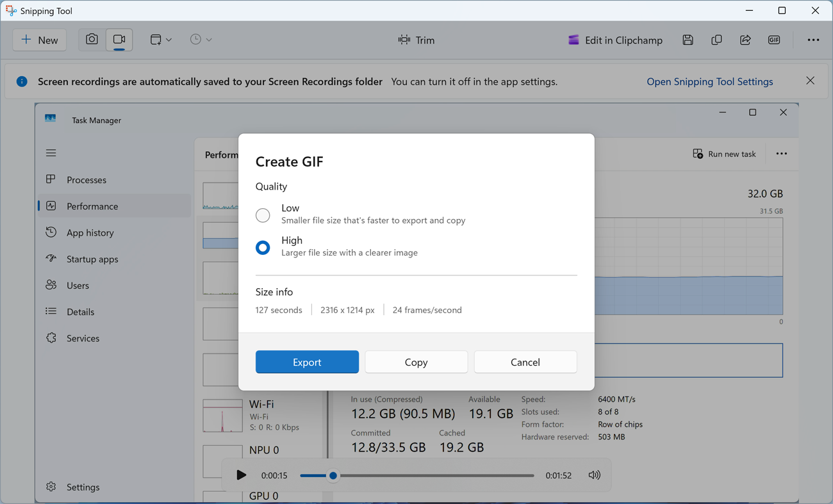
Task: Expand the snipping shape dropdown
Action: (161, 40)
